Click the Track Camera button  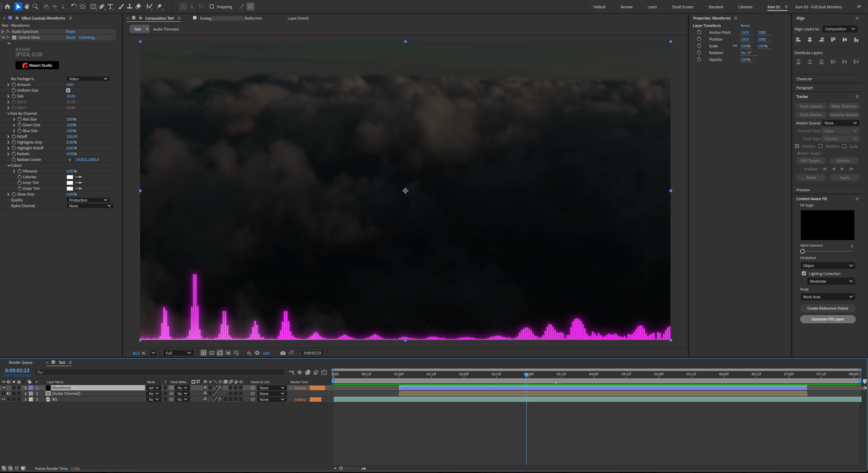click(810, 106)
